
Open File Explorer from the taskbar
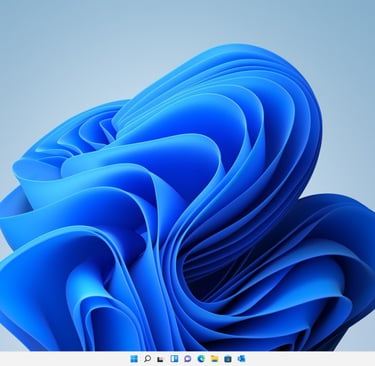(214, 359)
